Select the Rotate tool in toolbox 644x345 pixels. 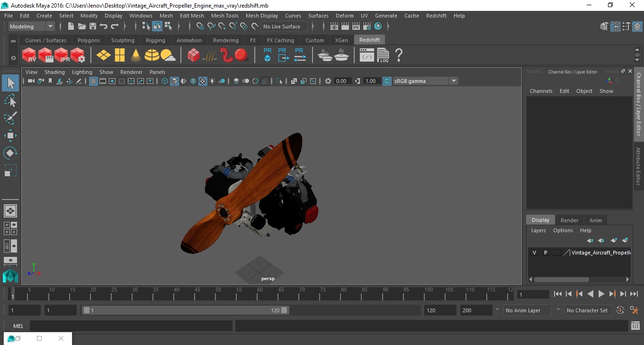click(10, 153)
